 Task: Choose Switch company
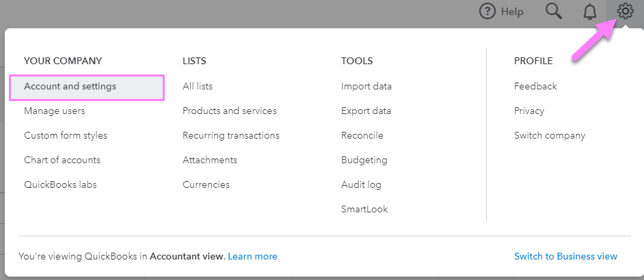coord(550,135)
